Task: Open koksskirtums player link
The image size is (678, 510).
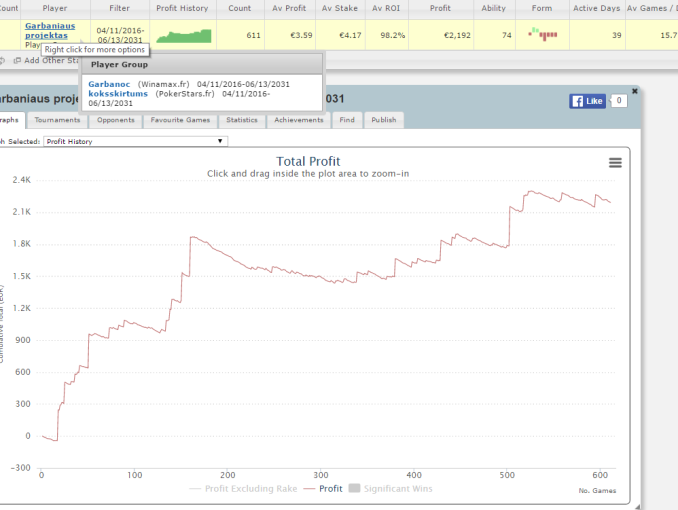Action: pos(119,93)
